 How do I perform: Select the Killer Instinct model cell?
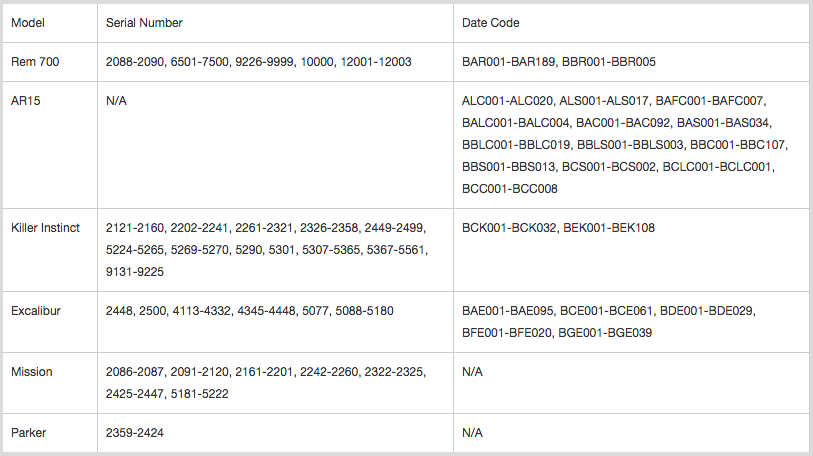(50, 250)
